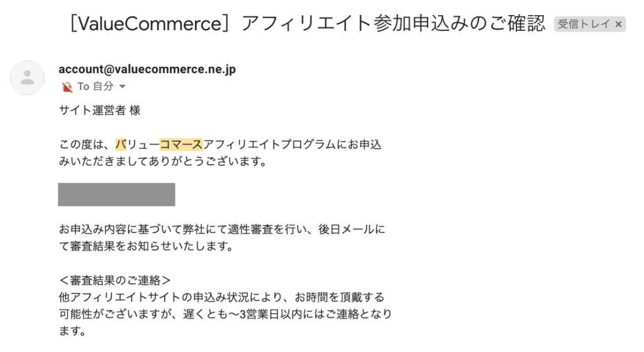Click the To 自分 recipient text
This screenshot has width=644, height=352.
pyautogui.click(x=96, y=86)
